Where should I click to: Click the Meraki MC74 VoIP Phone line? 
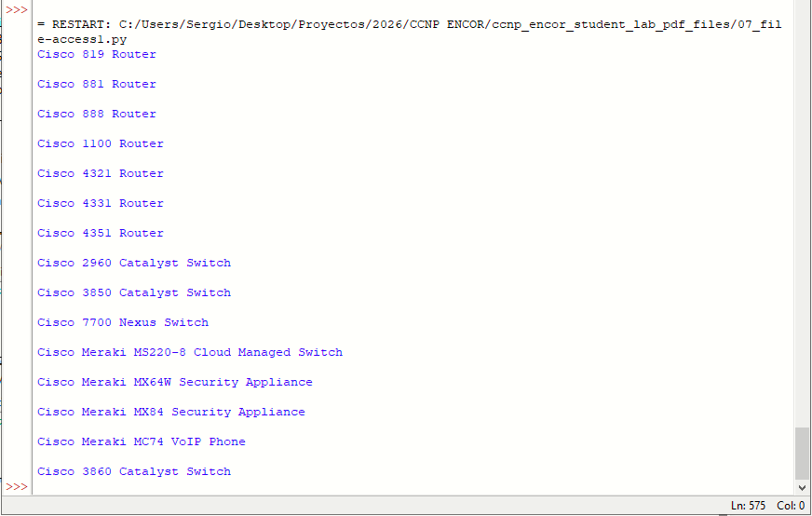pyautogui.click(x=142, y=441)
